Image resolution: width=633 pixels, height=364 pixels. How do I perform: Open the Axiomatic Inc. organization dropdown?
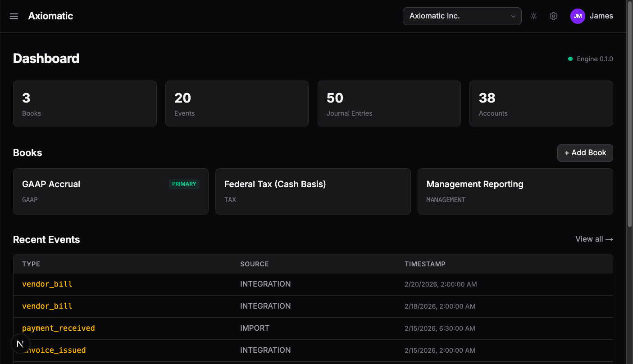point(462,16)
